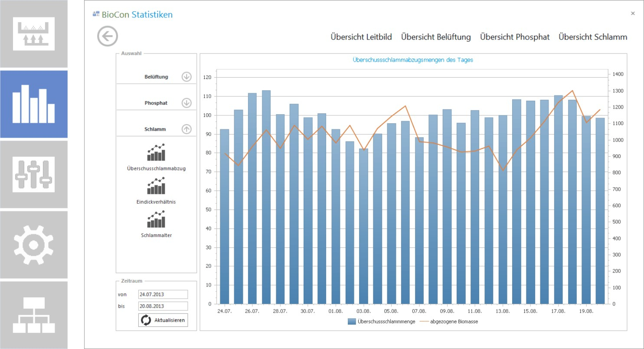Click the 'bis' end date field
Viewport: 644px width, 349px height.
pos(163,306)
